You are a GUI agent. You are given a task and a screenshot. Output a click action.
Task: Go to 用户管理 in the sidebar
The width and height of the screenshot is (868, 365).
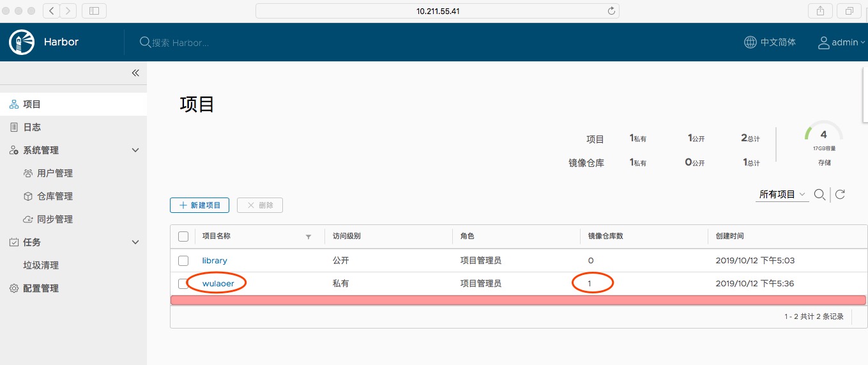point(54,173)
